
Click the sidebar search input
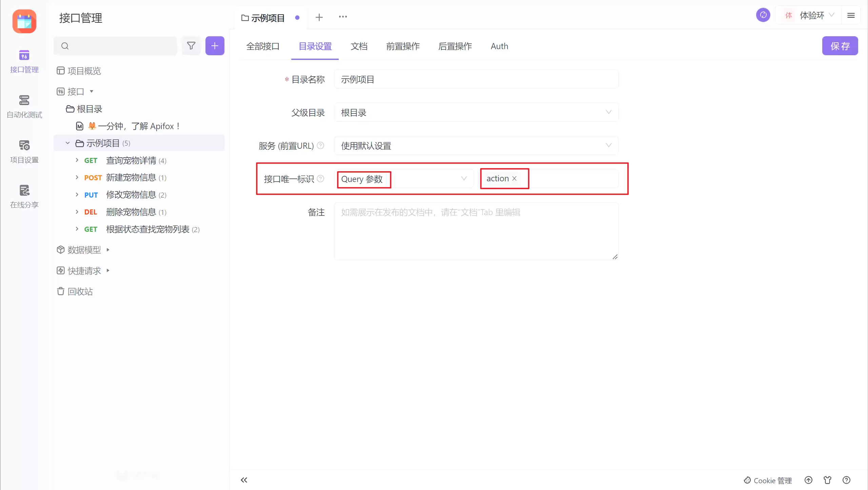[x=115, y=46]
